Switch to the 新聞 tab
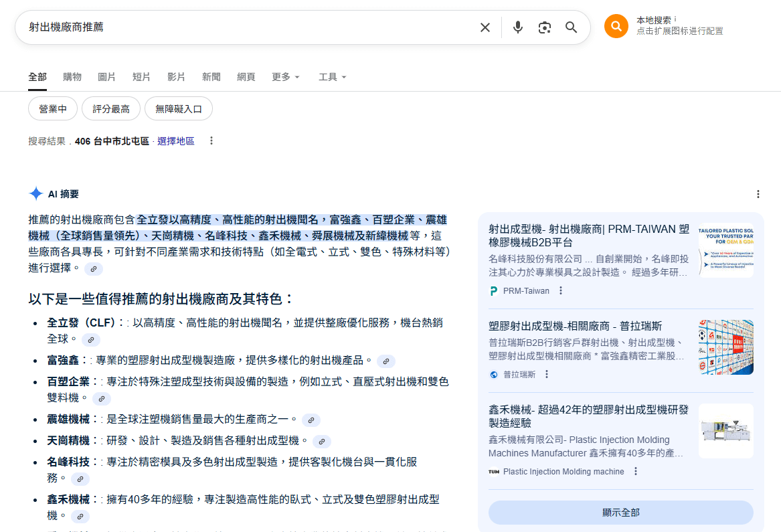Viewport: 781px width, 532px height. 211,77
